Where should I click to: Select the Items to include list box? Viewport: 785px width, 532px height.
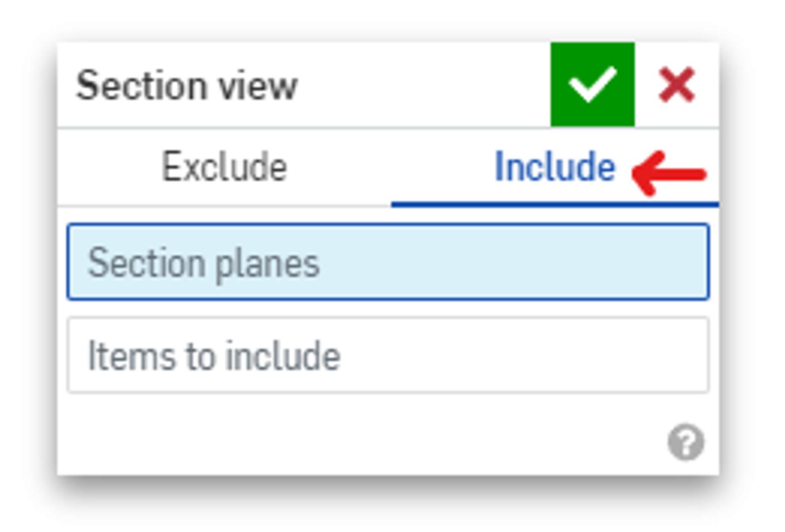tap(388, 355)
